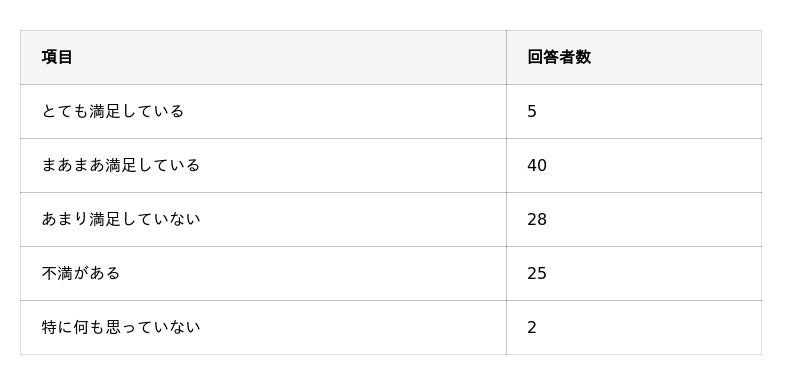Click 特に text in the last row
The image size is (800, 385).
coord(58,327)
